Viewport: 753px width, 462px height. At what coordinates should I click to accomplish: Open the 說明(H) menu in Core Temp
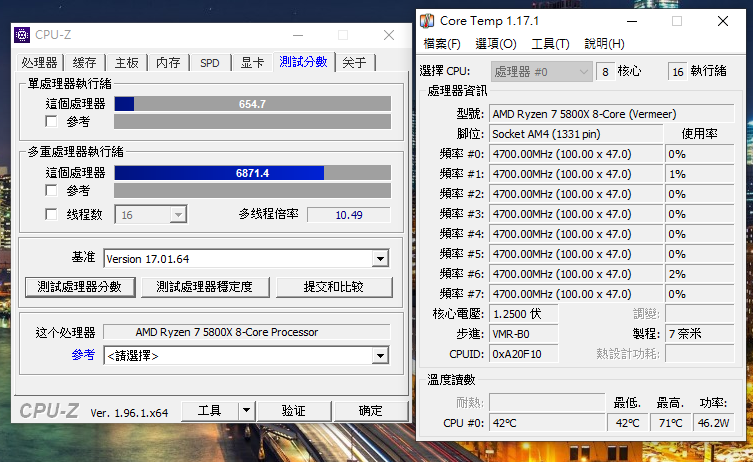pos(604,44)
